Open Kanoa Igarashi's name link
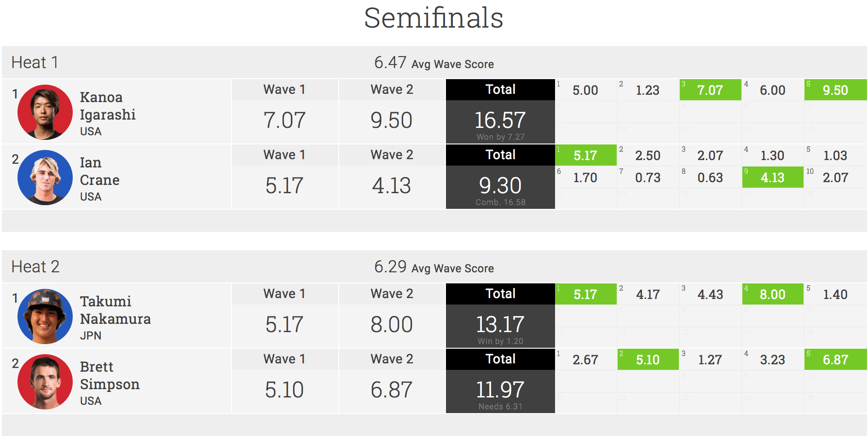Viewport: 868px width, 437px height. click(x=108, y=106)
